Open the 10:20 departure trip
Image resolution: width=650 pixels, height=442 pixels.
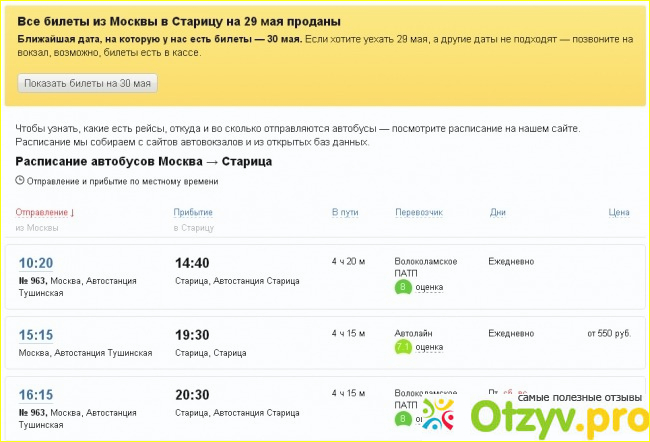36,263
